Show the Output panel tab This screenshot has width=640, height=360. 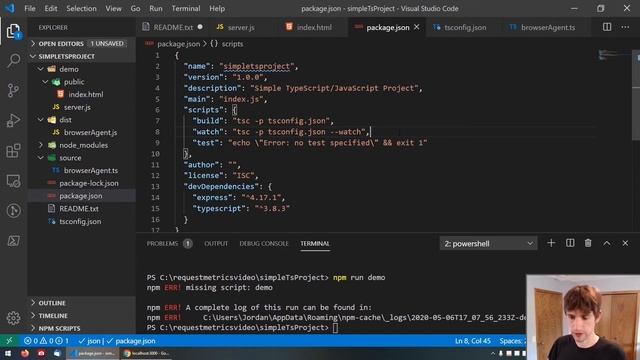tap(216, 243)
